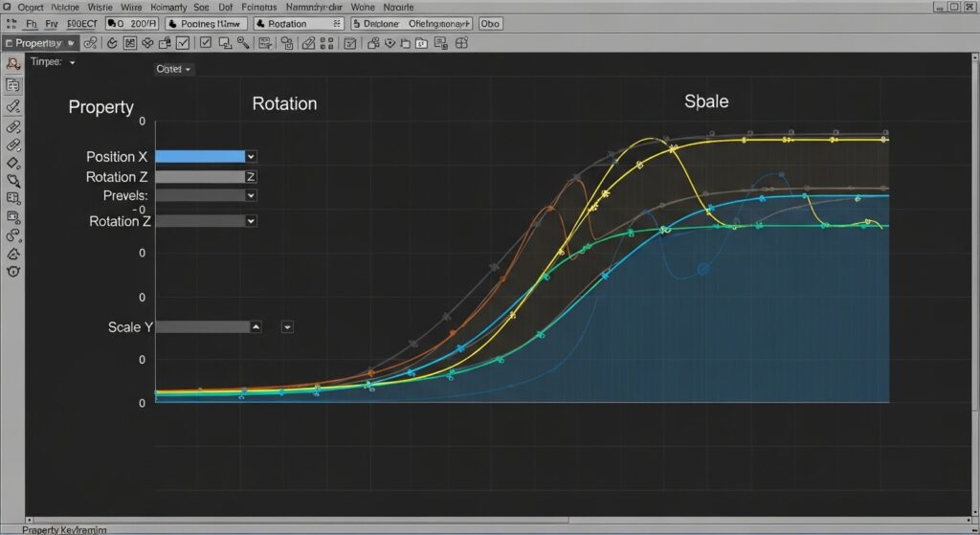Toggle the first checkmark box in toolbar
Screen dimensions: 980x535
pyautogui.click(x=182, y=43)
